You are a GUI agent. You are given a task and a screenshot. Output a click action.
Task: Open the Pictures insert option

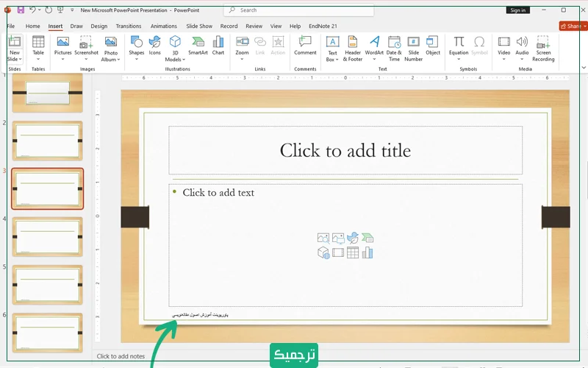click(x=62, y=48)
